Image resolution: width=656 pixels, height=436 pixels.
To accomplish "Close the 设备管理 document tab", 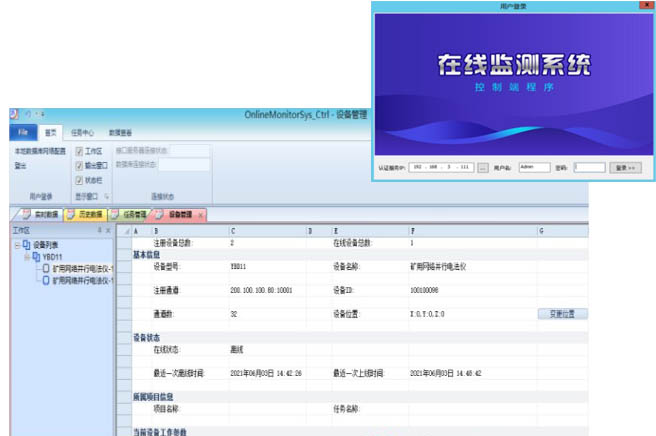I will tap(199, 214).
